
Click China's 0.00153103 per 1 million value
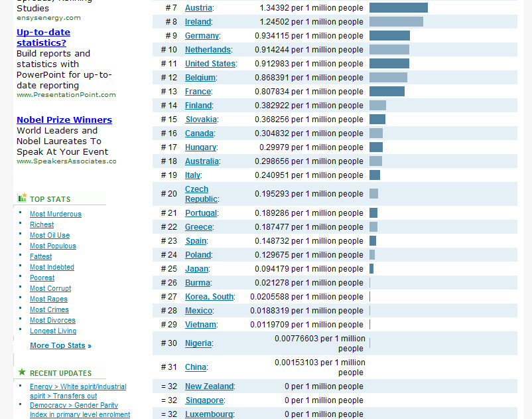coord(320,367)
